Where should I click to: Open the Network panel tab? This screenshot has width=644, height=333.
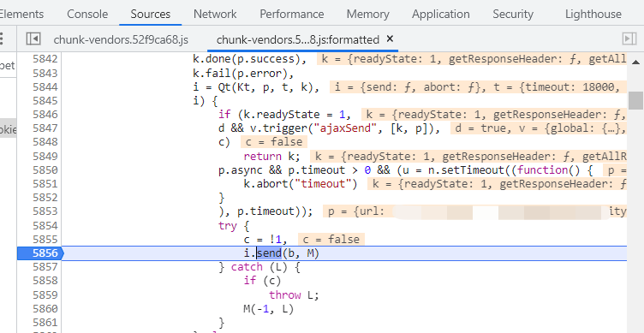pyautogui.click(x=215, y=14)
